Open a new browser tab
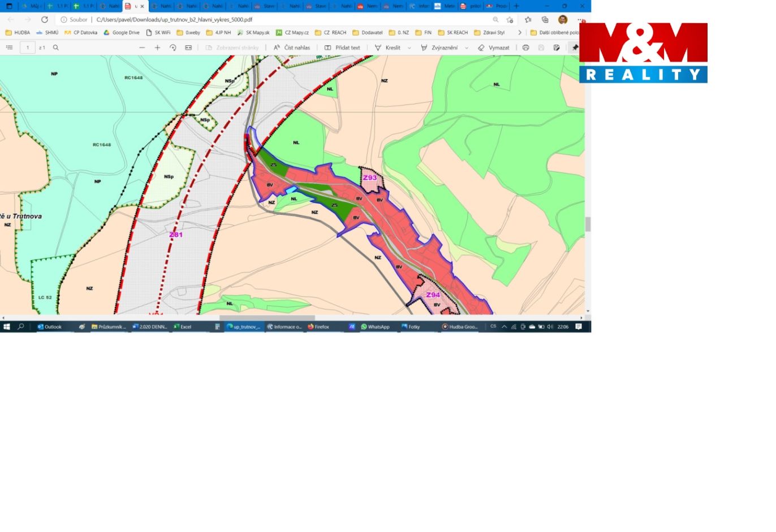 (516, 6)
